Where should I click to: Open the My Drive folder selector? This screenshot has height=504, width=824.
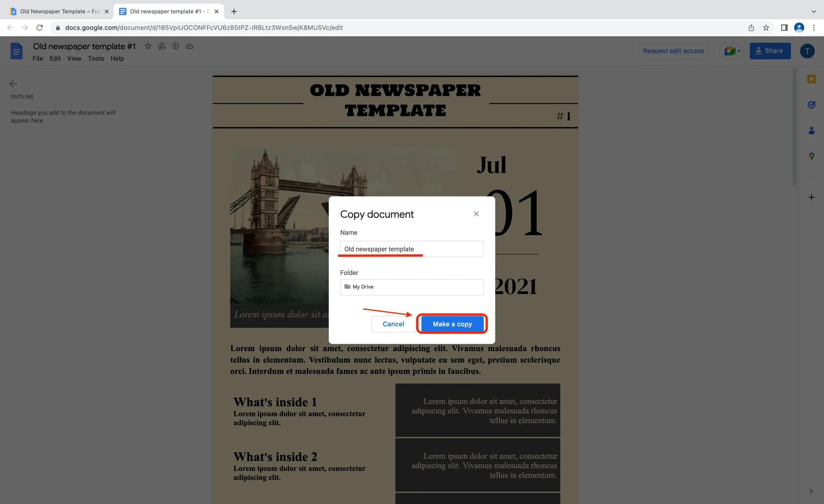(411, 287)
